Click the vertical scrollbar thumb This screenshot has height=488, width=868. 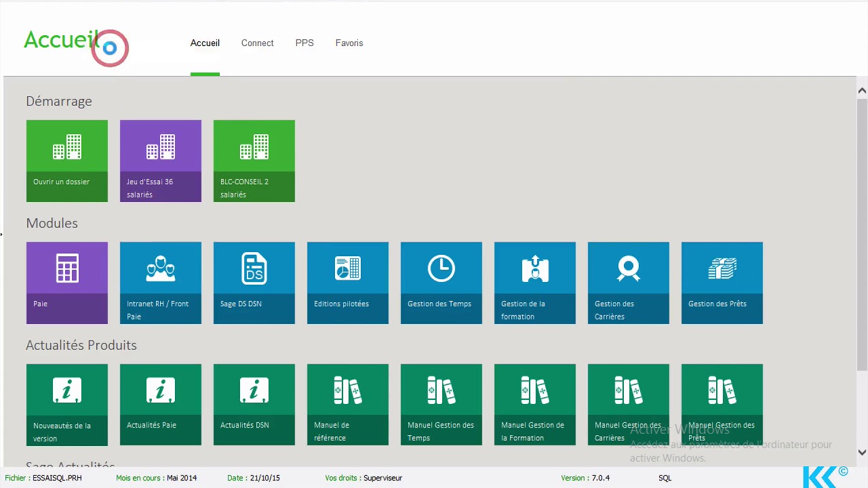click(x=862, y=234)
